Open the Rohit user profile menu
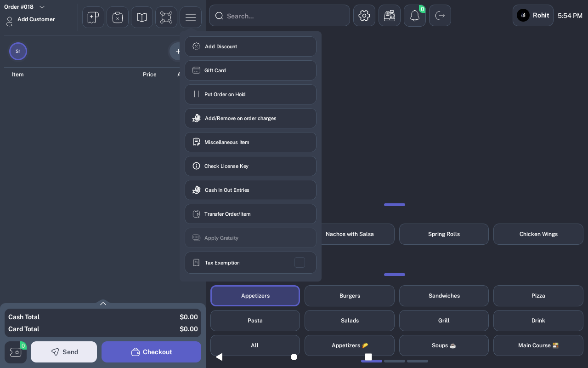The height and width of the screenshot is (368, 588). [533, 16]
